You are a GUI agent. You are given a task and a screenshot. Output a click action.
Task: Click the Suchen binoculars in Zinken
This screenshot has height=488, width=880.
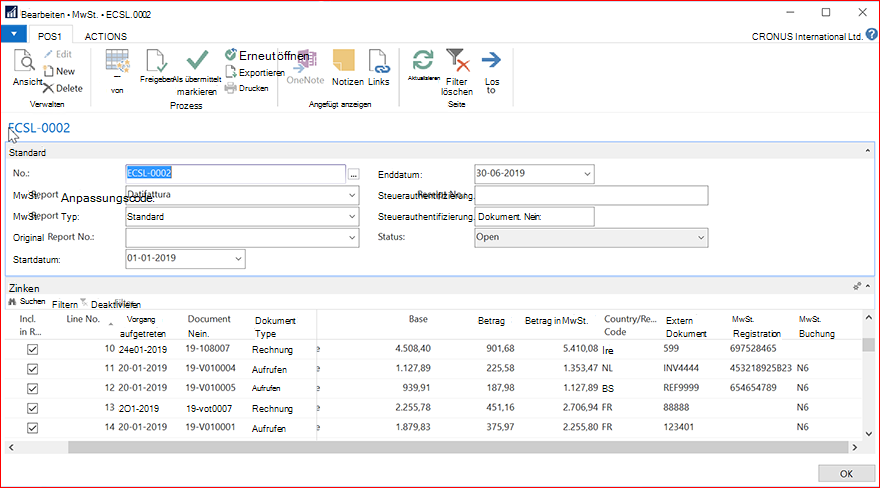(x=13, y=302)
